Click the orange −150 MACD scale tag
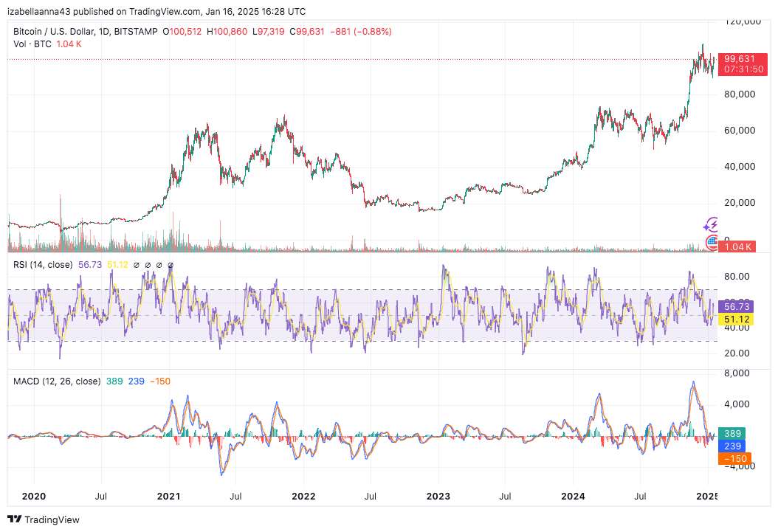This screenshot has width=778, height=532. 735,459
